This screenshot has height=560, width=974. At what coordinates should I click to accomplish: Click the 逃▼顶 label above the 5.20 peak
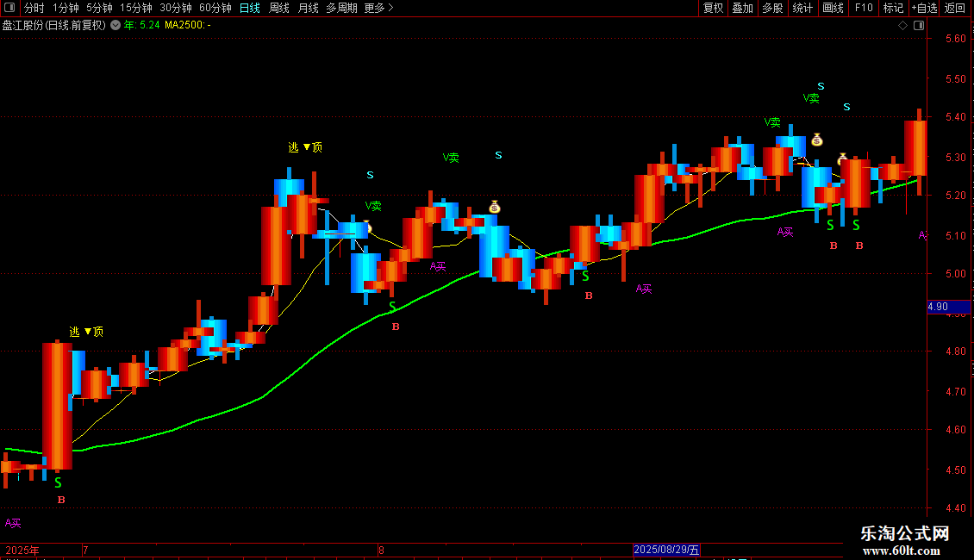pos(305,147)
